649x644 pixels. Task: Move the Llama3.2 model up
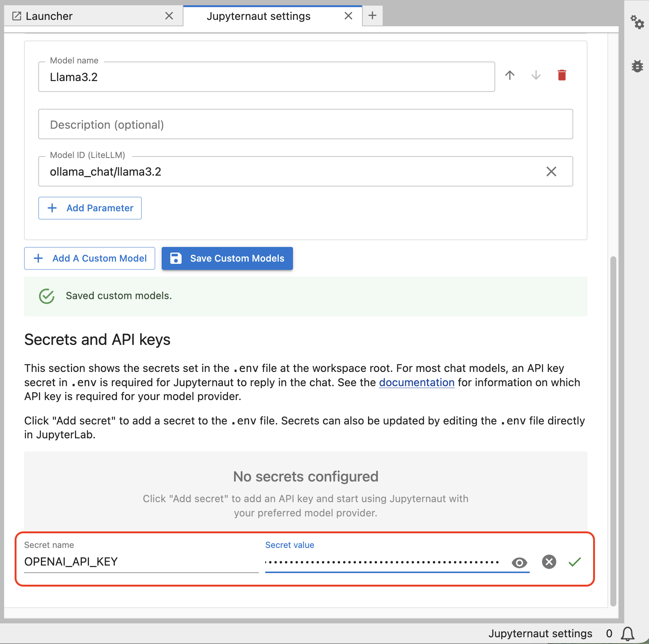pyautogui.click(x=509, y=75)
